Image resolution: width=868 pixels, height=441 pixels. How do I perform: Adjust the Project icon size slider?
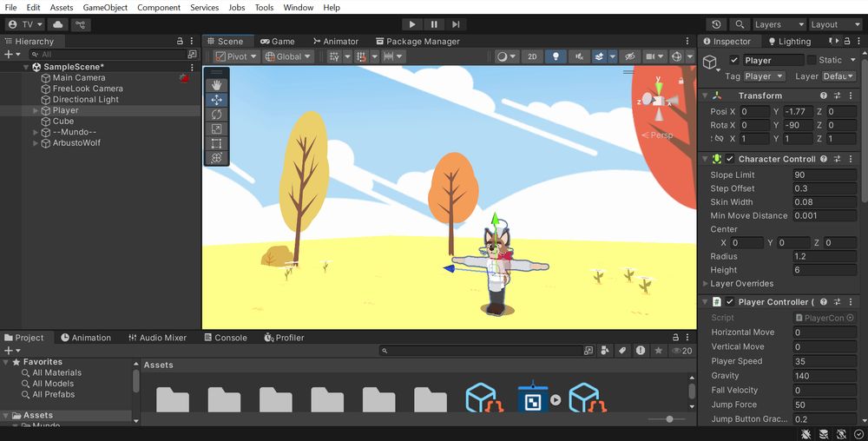(668, 419)
